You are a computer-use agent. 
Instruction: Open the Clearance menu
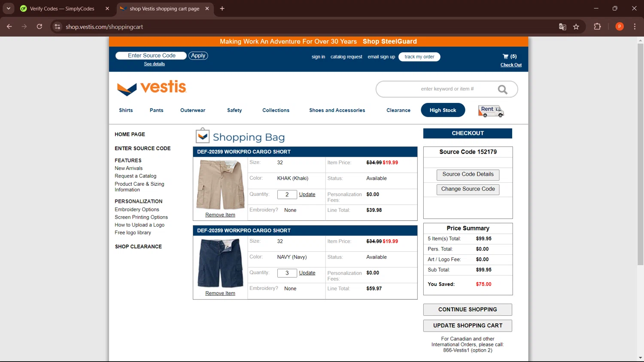398,110
